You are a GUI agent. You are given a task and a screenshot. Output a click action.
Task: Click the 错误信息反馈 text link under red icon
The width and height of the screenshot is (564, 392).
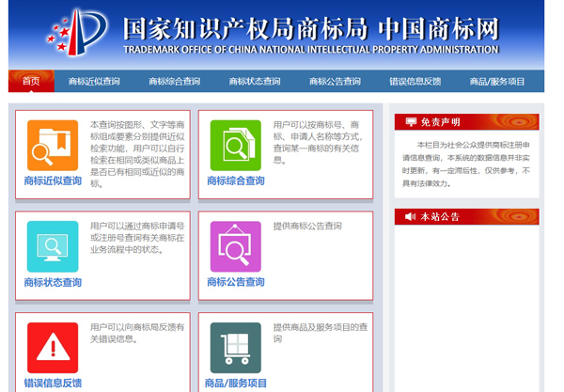coord(53,383)
